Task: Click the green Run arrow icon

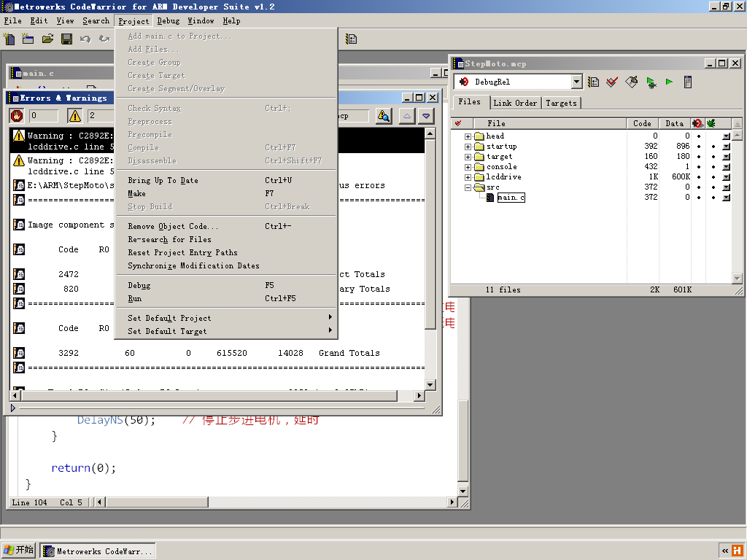Action: click(669, 82)
